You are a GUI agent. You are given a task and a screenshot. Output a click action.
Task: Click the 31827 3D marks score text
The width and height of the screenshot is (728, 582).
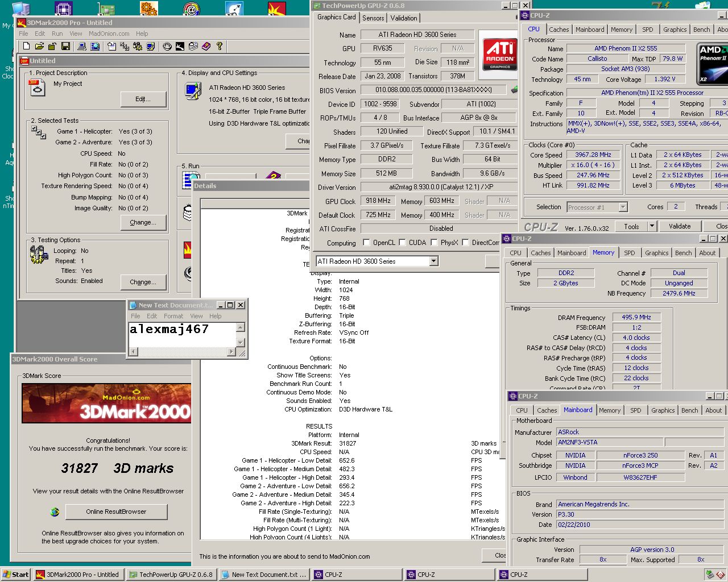pyautogui.click(x=117, y=468)
